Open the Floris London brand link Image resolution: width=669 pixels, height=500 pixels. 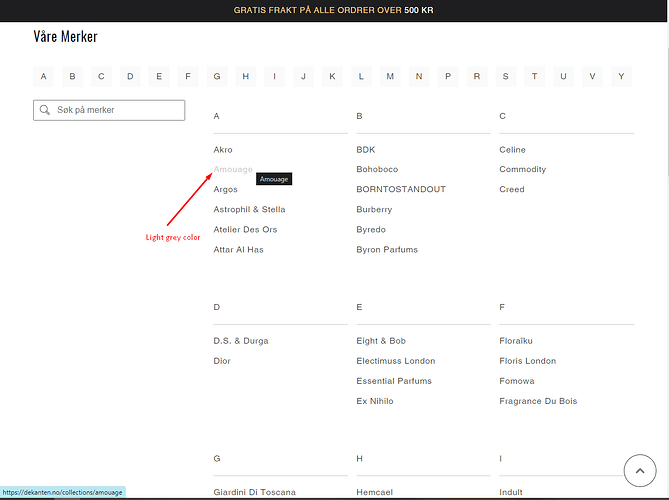[x=528, y=361]
